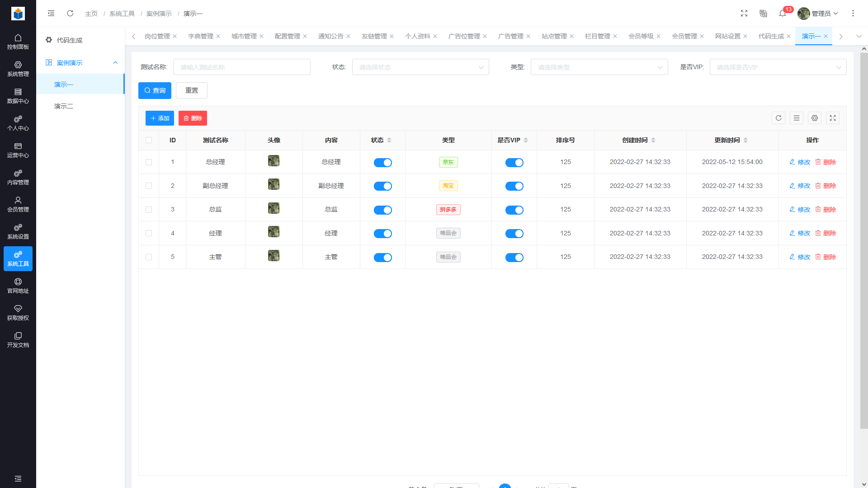Toggle 是否VIP switch for 主管 row
Viewport: 868px width, 488px height.
(514, 258)
